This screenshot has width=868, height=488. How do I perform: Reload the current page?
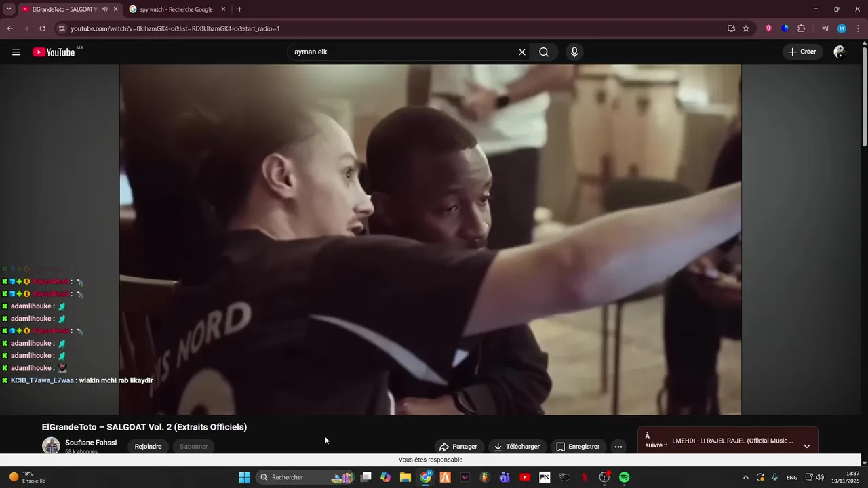[42, 28]
